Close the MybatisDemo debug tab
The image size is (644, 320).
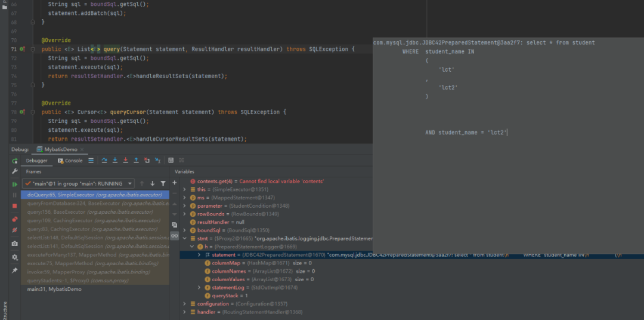point(82,150)
